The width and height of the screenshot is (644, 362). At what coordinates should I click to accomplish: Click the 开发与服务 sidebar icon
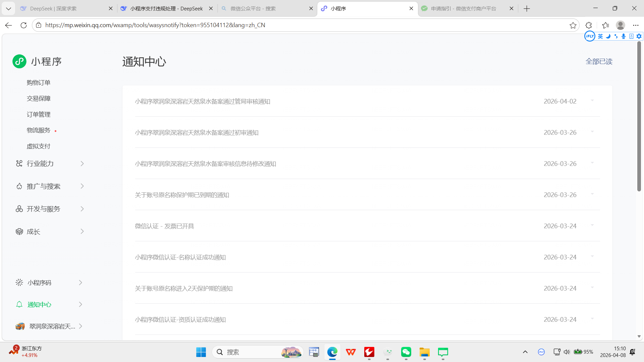click(19, 209)
